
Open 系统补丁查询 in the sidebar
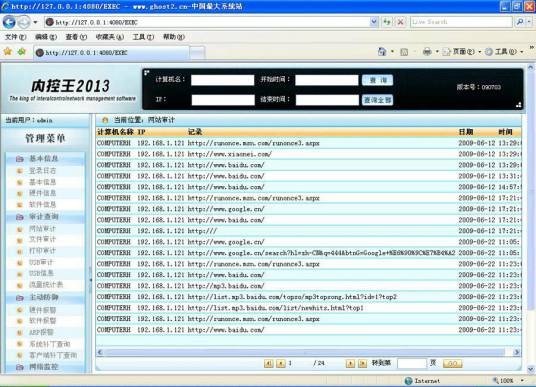click(x=50, y=344)
